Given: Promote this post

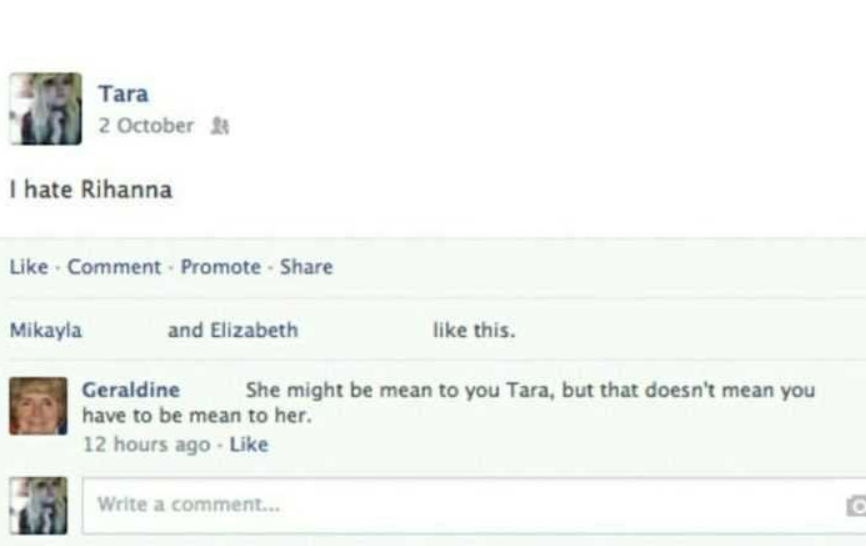Looking at the screenshot, I should tap(221, 267).
